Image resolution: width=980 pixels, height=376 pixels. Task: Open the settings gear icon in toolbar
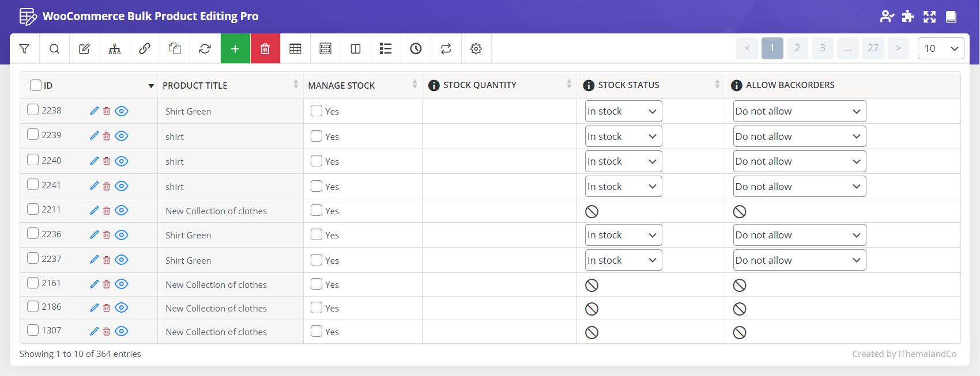[476, 49]
